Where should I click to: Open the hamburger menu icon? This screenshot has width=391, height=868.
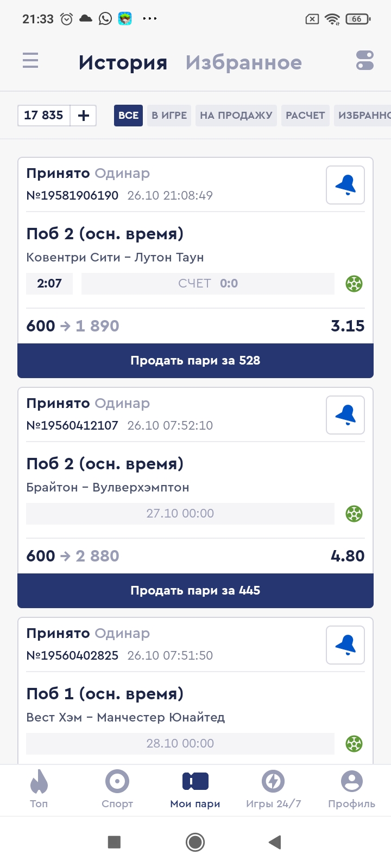pos(30,60)
